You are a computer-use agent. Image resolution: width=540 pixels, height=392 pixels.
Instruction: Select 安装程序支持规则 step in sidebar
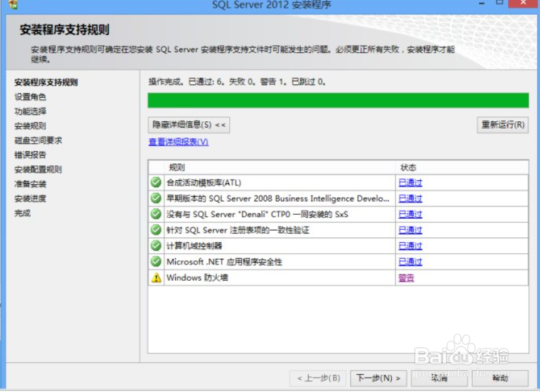(46, 82)
